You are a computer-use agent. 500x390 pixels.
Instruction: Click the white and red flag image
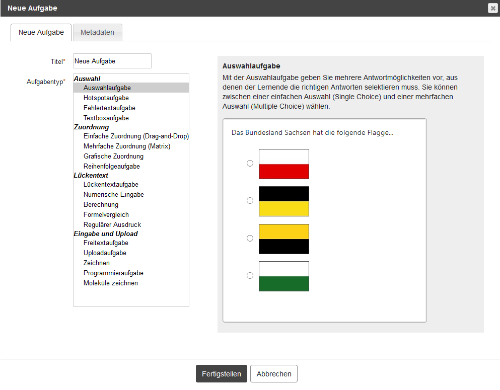pos(284,164)
